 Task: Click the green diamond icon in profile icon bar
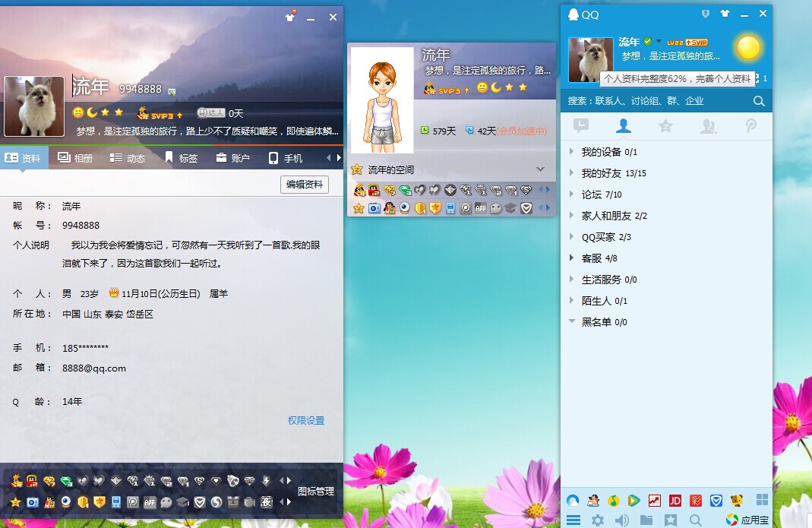66,482
